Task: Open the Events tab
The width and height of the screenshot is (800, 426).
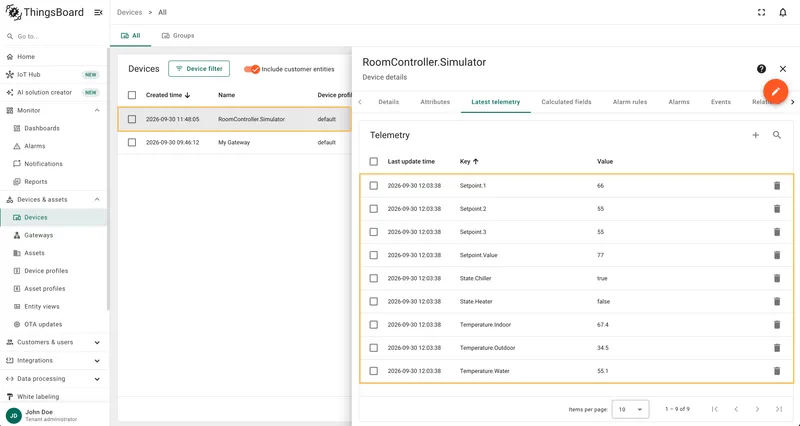Action: tap(720, 102)
